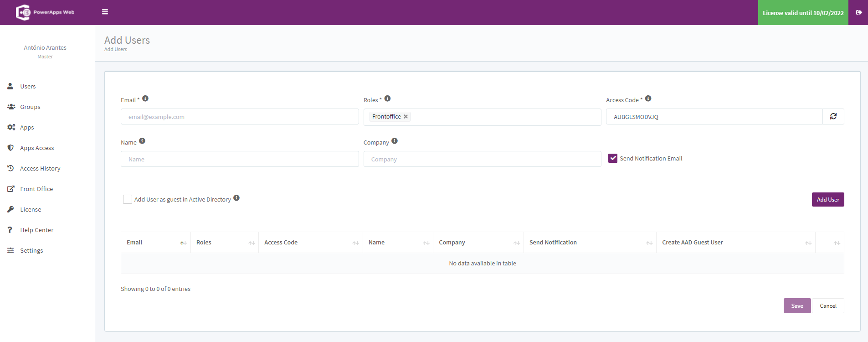Image resolution: width=868 pixels, height=342 pixels.
Task: Open the Help Center menu item
Action: 37,230
